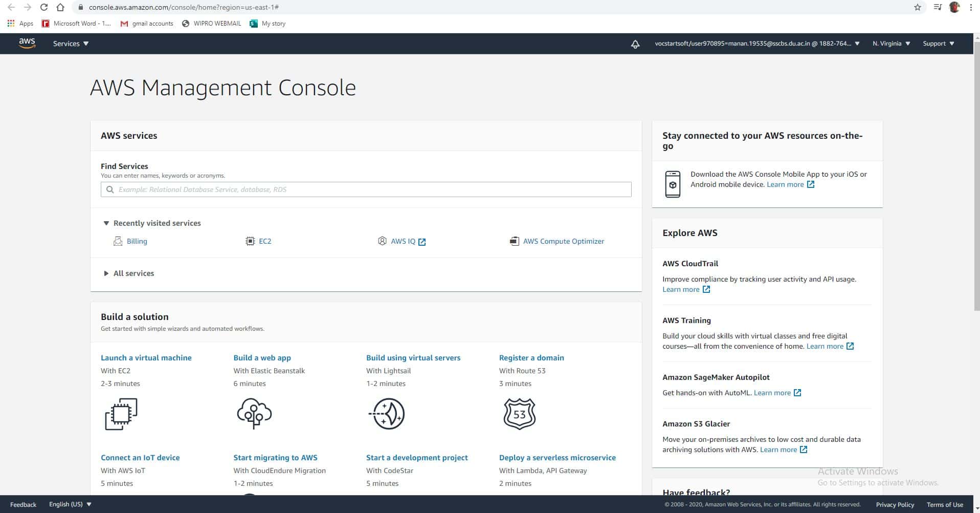Image resolution: width=980 pixels, height=513 pixels.
Task: Open the Support dropdown menu
Action: click(939, 44)
